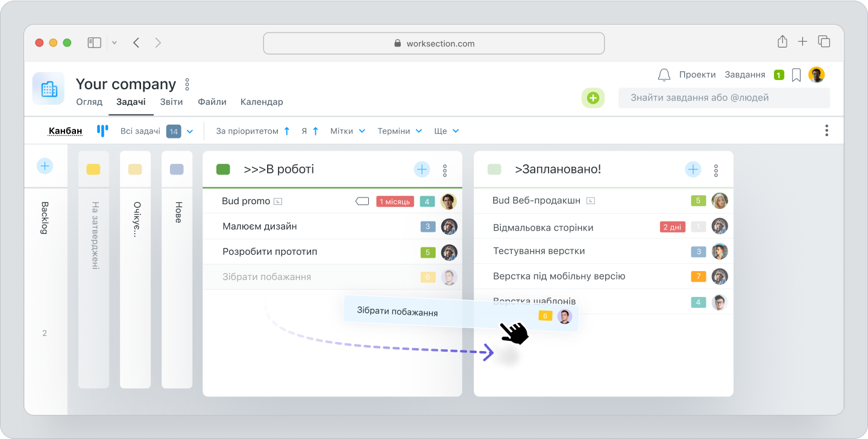Toggle the Я personal filter

tap(310, 131)
